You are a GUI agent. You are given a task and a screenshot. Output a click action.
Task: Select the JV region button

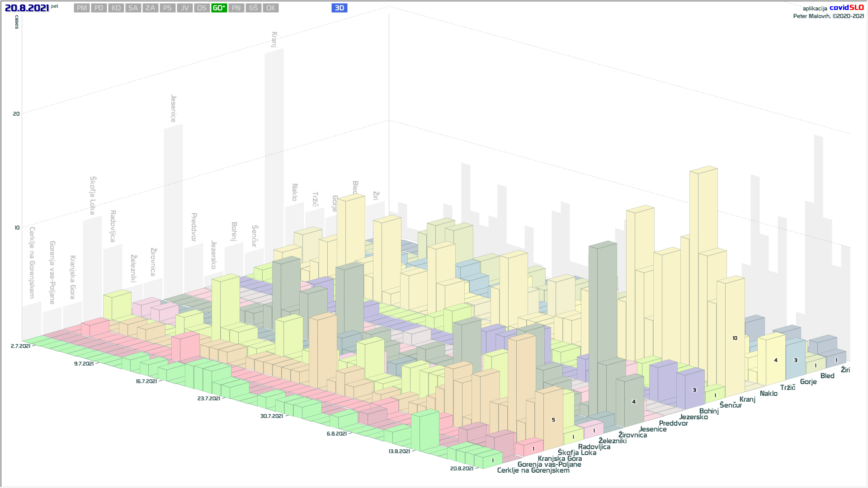point(184,8)
